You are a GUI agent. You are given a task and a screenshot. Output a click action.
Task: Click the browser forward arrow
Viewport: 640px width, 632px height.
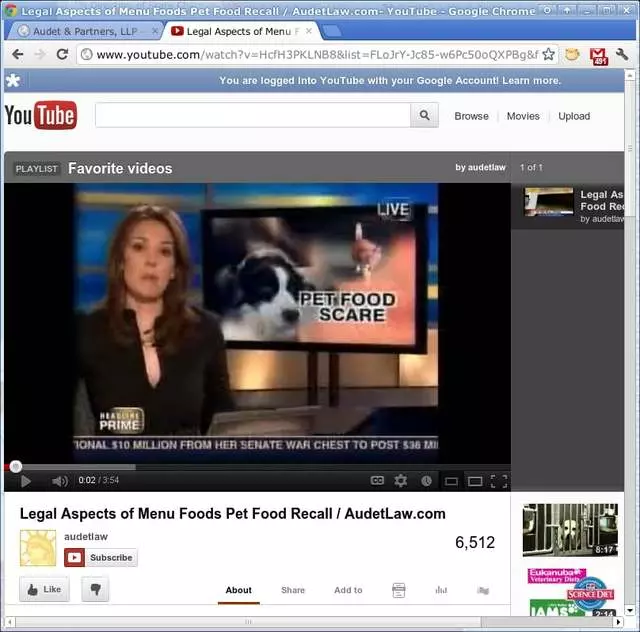(40, 54)
